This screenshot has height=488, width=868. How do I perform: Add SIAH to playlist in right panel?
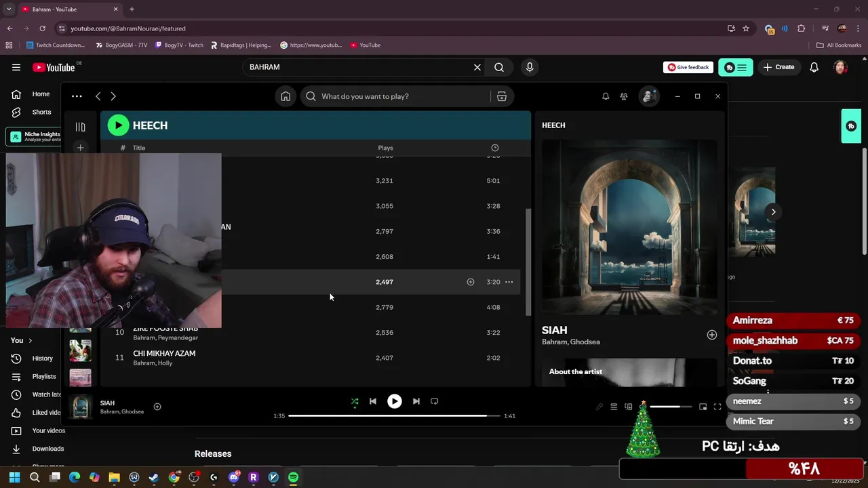pos(712,335)
